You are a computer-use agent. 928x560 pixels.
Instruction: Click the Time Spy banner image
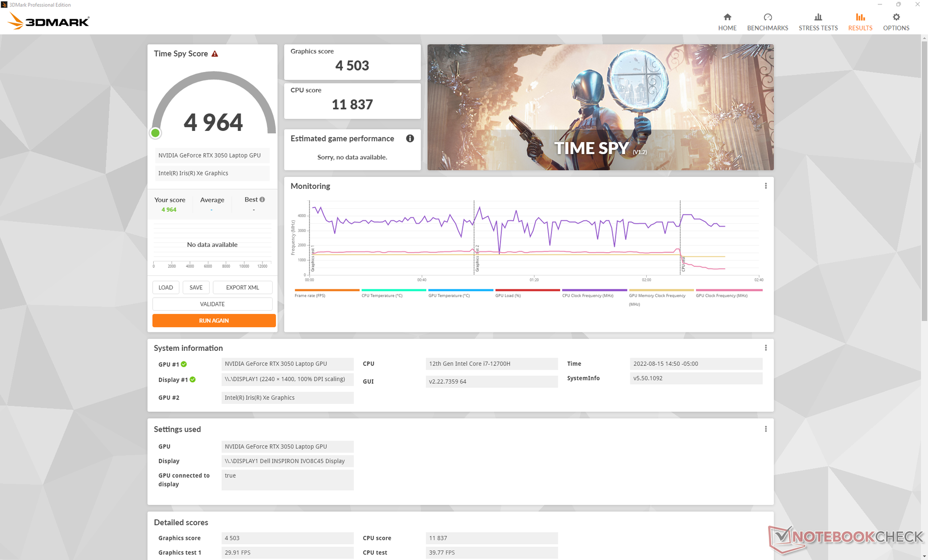click(x=600, y=107)
